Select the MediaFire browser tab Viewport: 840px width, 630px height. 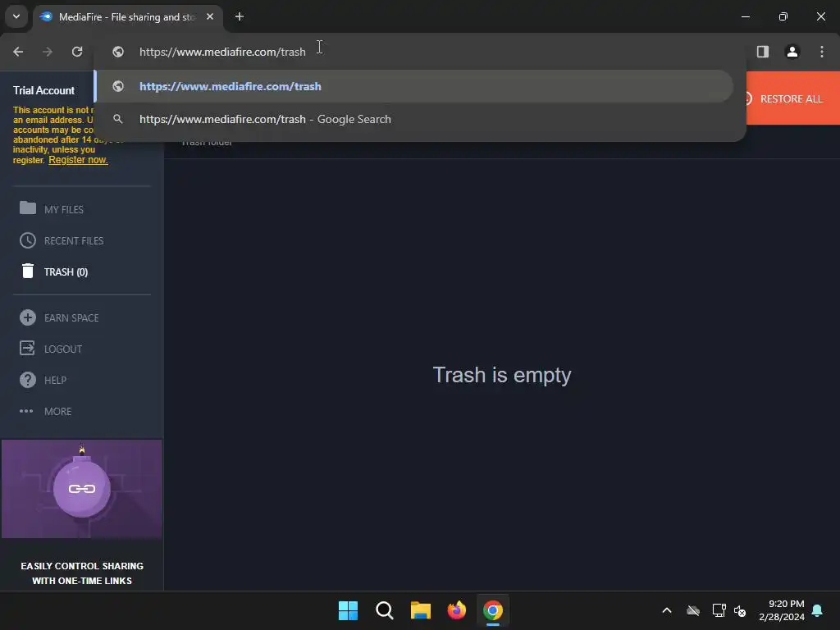(x=126, y=17)
